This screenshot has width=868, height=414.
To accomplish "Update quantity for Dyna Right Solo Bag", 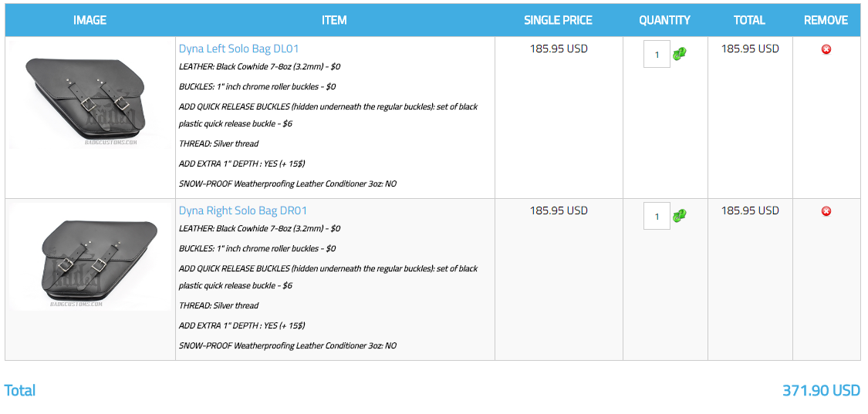I will [680, 216].
